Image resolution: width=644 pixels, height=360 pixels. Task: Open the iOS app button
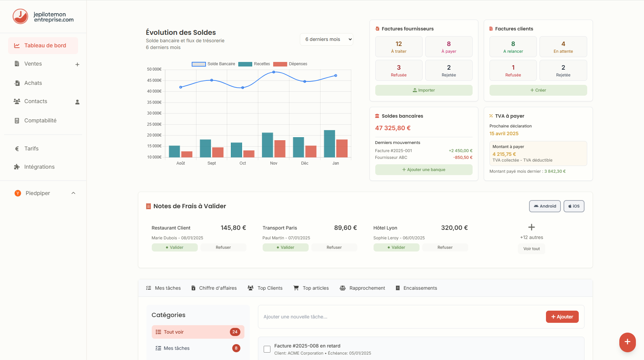coord(574,206)
